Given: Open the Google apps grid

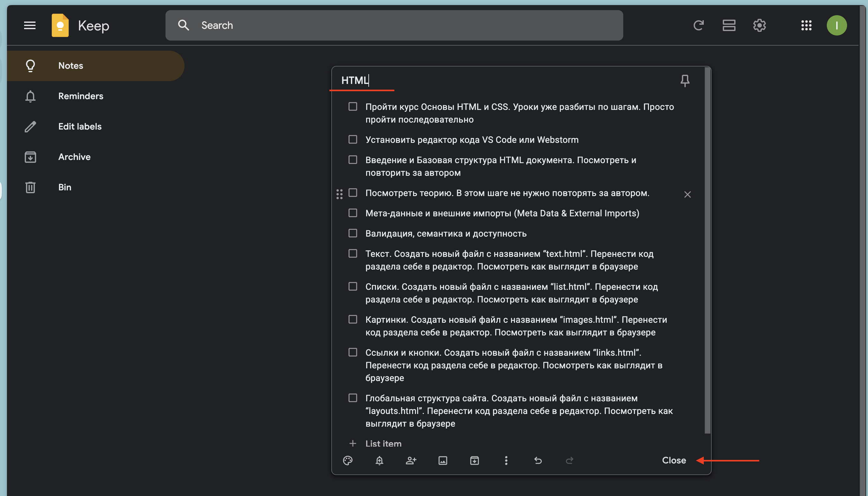Looking at the screenshot, I should (x=806, y=25).
